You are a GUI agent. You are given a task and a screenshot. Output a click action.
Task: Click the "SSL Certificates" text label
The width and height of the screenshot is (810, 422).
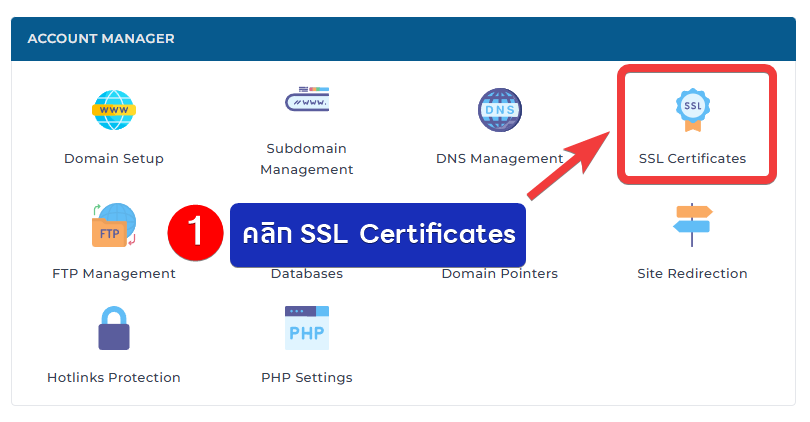[x=692, y=158]
